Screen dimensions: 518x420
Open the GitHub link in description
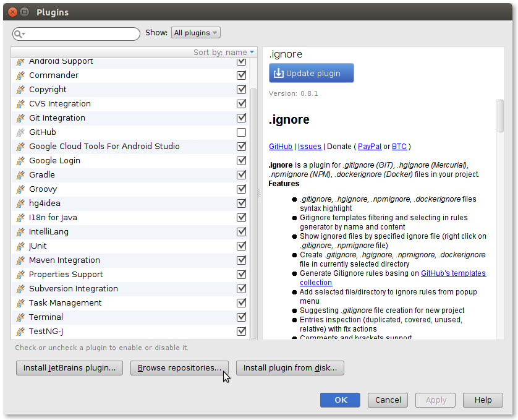pyautogui.click(x=281, y=147)
